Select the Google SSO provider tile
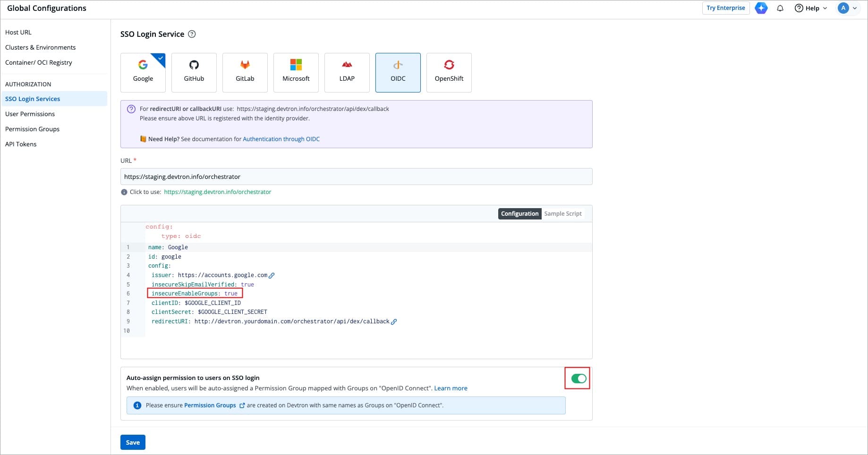This screenshot has height=455, width=868. click(143, 72)
